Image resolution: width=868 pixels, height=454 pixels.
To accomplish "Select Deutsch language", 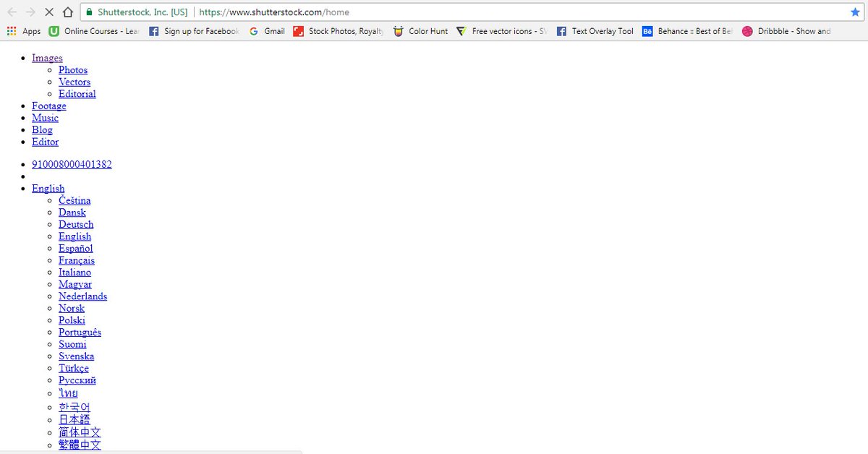I will (76, 224).
